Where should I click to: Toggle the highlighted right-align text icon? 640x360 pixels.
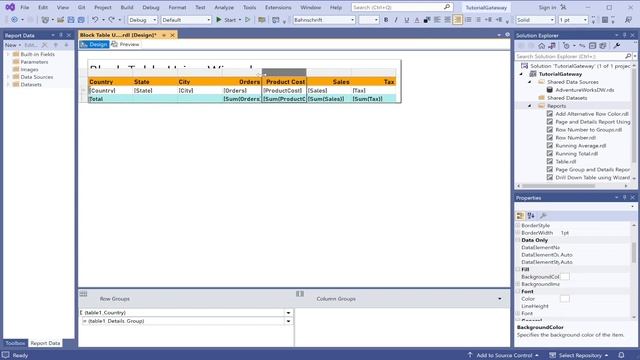point(458,20)
